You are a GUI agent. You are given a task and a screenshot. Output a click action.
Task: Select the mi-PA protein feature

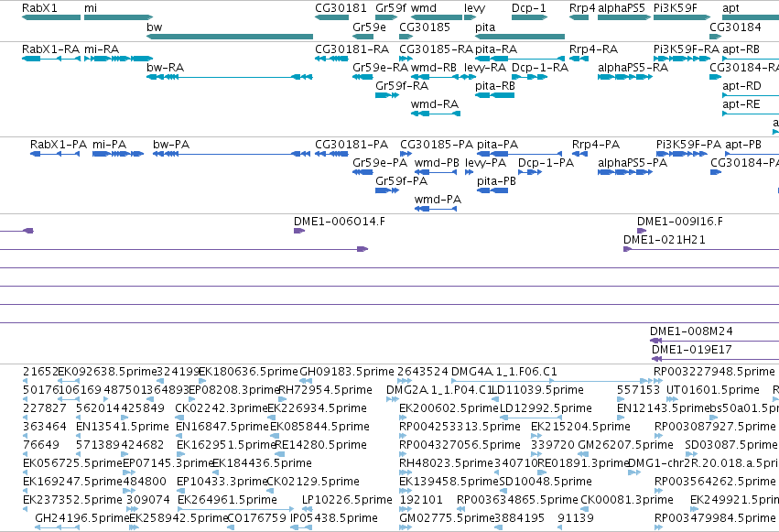118,154
